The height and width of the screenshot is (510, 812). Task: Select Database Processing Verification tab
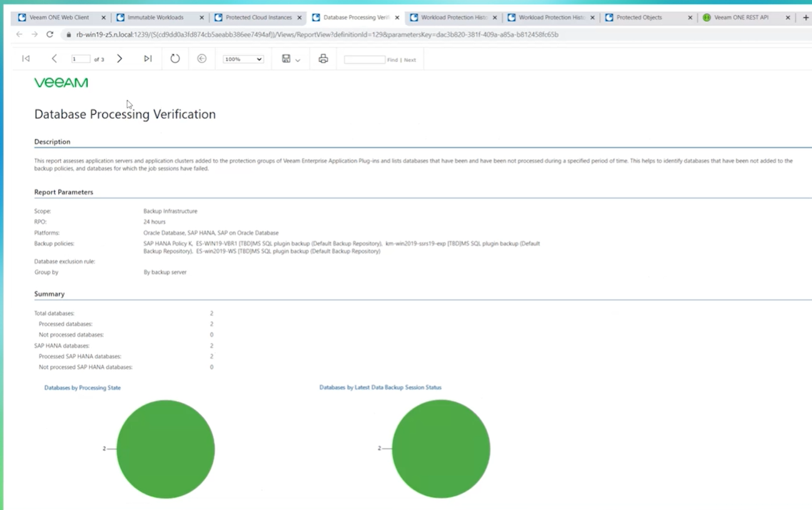357,18
